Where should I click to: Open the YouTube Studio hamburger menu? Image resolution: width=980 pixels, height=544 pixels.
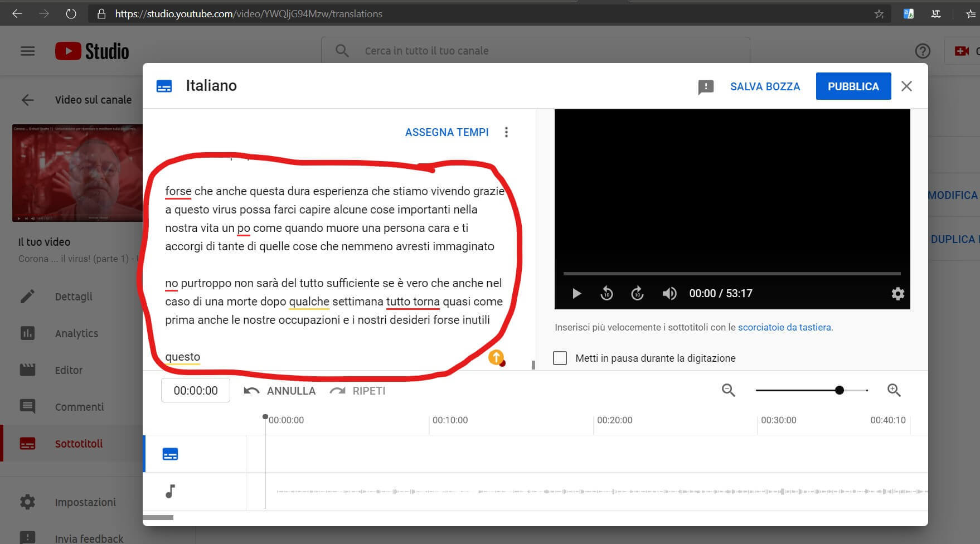(27, 51)
